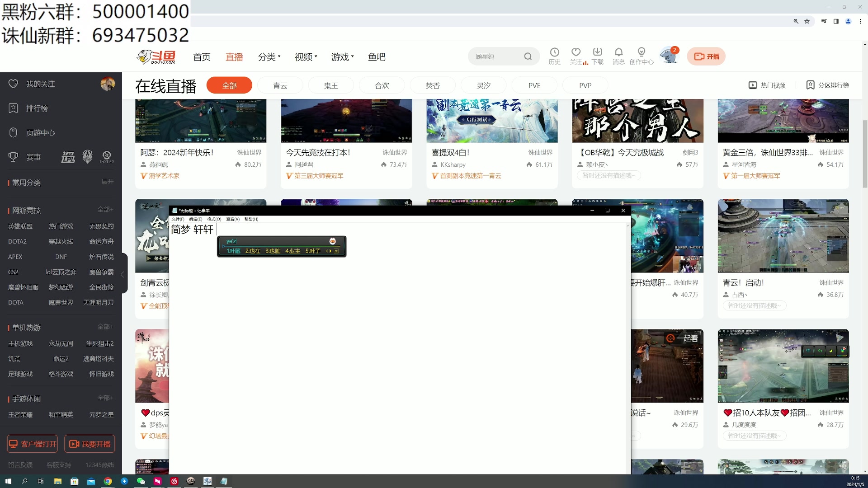Click the 下载 download icon
Screen dimensions: 868x488
coord(598,52)
